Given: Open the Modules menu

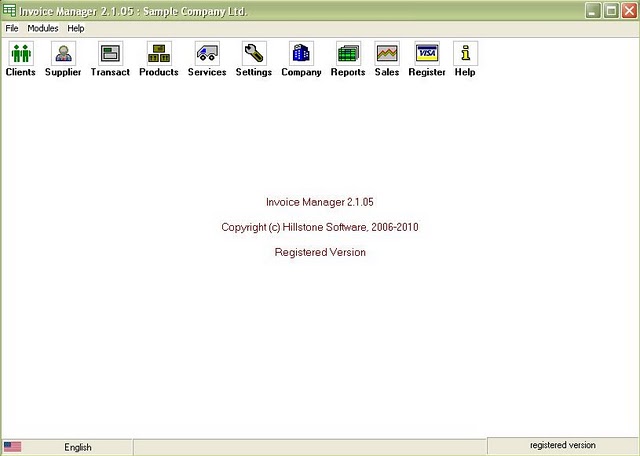Looking at the screenshot, I should tap(43, 28).
